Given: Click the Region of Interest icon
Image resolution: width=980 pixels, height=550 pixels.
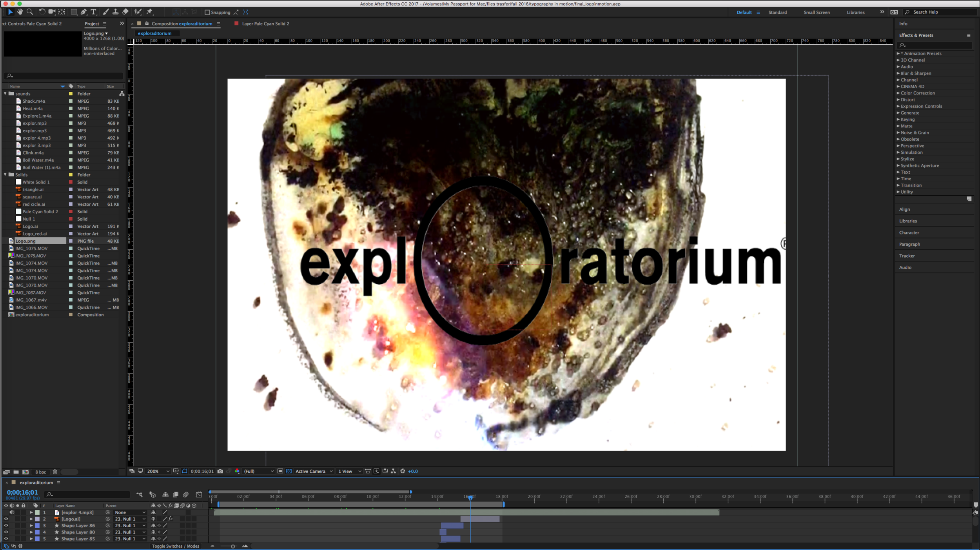Looking at the screenshot, I should pyautogui.click(x=280, y=471).
